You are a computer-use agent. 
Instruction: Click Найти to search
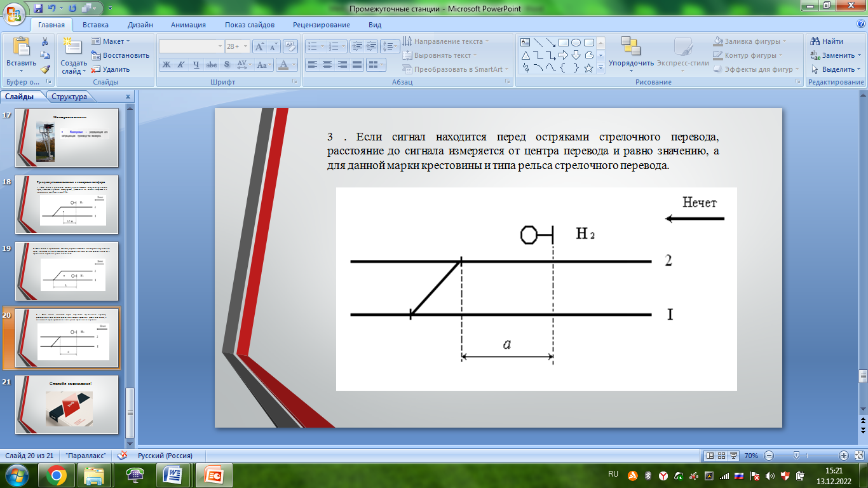(x=827, y=41)
